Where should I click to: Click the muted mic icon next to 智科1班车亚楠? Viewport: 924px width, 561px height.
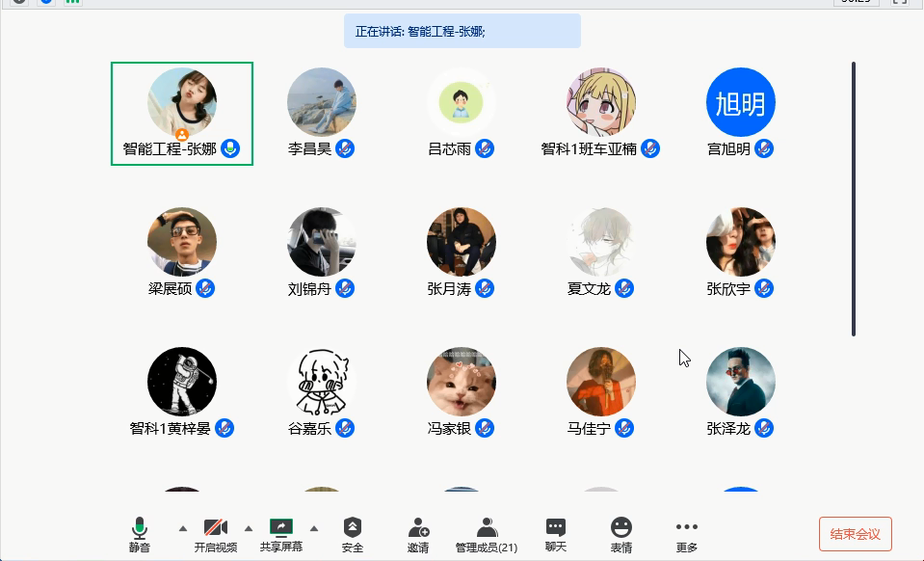pyautogui.click(x=650, y=148)
